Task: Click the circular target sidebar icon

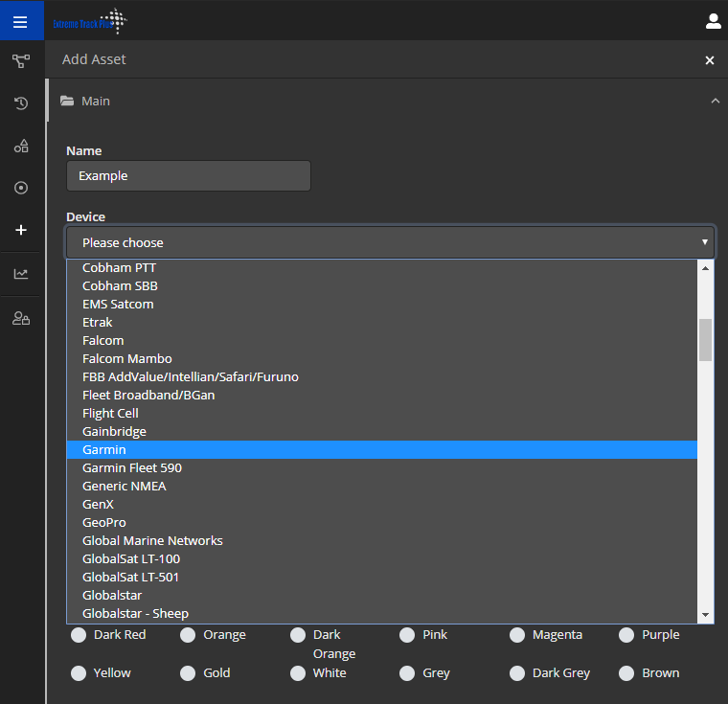Action: [21, 188]
